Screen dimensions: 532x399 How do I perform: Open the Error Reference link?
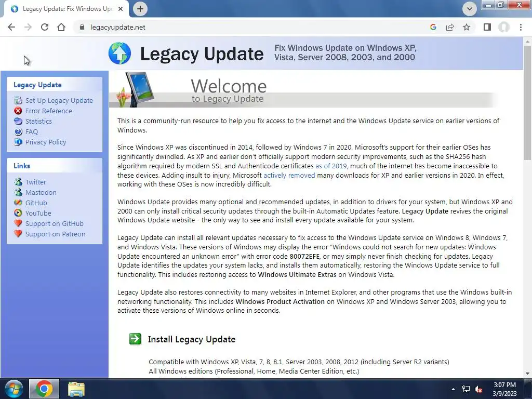point(48,111)
